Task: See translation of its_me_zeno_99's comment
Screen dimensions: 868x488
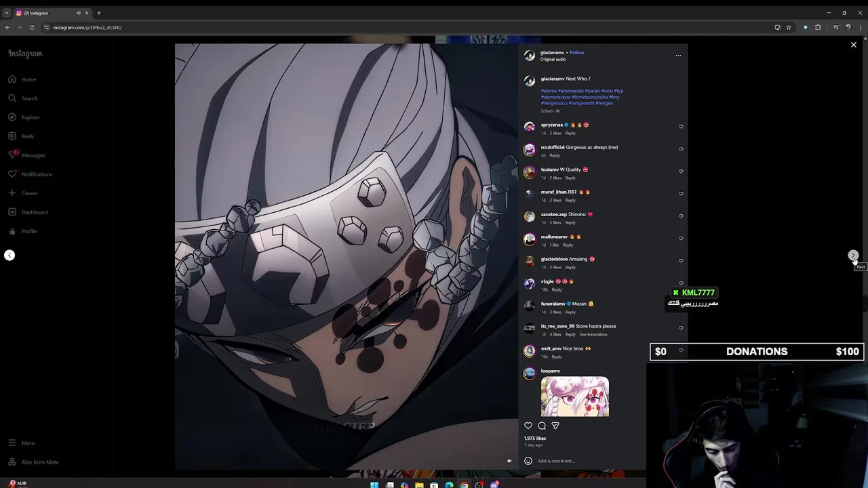Action: tap(593, 334)
